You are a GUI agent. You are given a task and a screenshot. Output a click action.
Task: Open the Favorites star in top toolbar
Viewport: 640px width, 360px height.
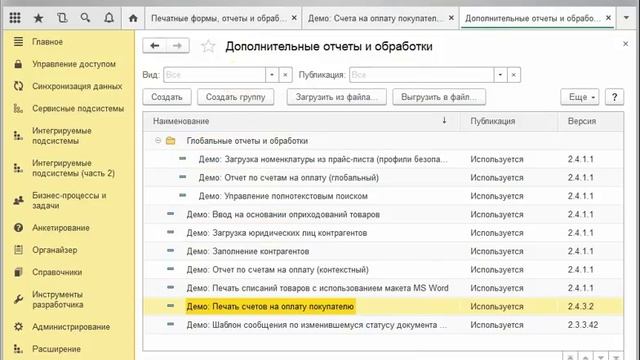[x=38, y=18]
